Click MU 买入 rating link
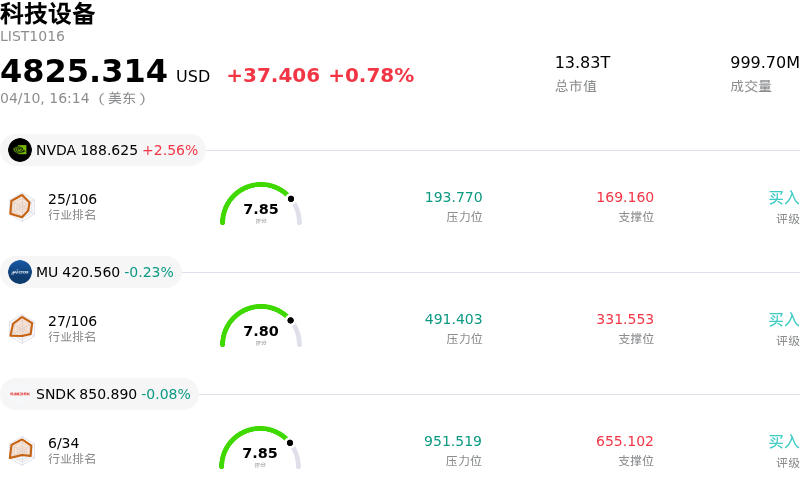The height and width of the screenshot is (488, 800). pyautogui.click(x=783, y=320)
